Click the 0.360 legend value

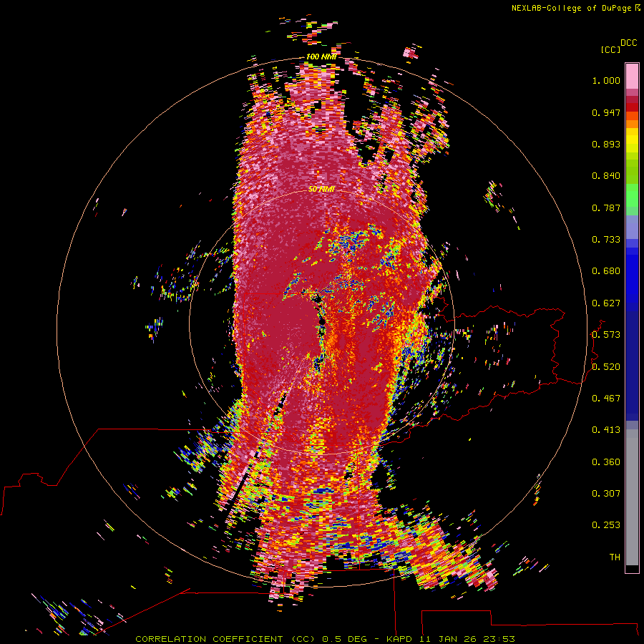coord(606,462)
